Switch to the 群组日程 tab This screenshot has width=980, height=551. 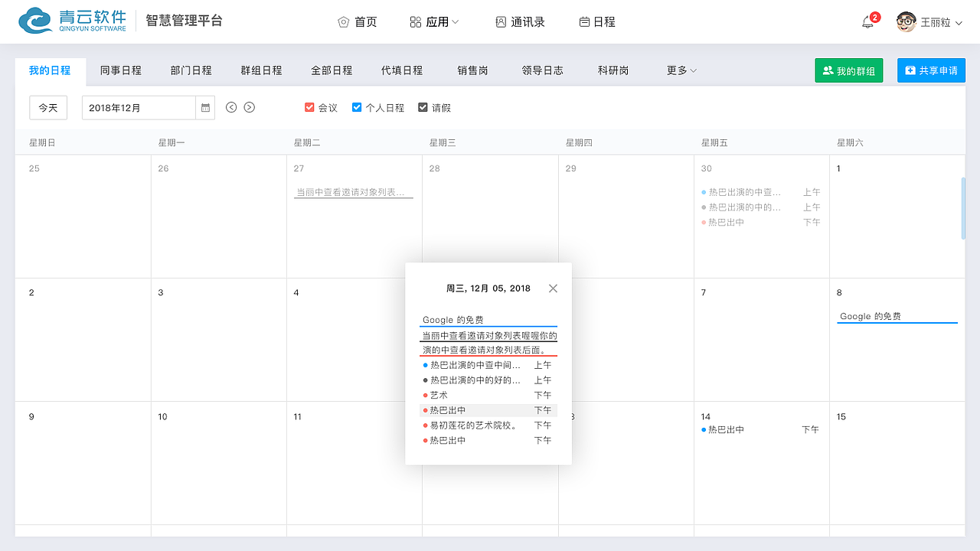(x=262, y=70)
